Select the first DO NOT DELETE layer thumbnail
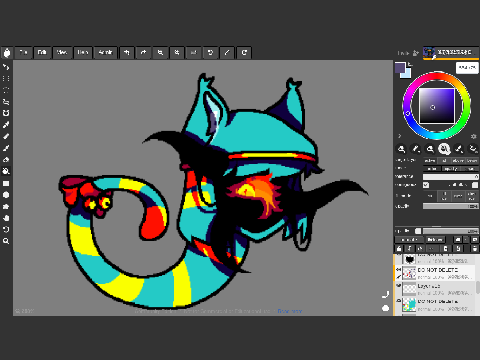Viewport: 480px width, 360px height. [x=409, y=273]
